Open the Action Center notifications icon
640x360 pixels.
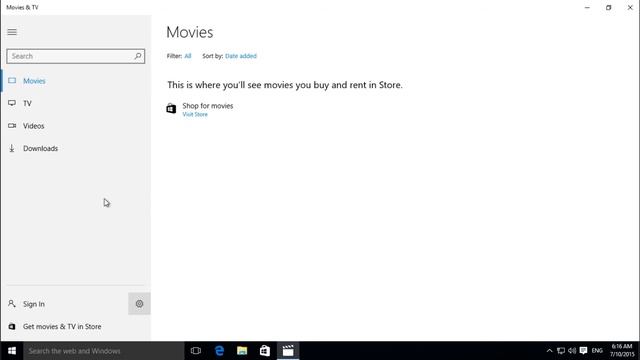click(x=583, y=351)
